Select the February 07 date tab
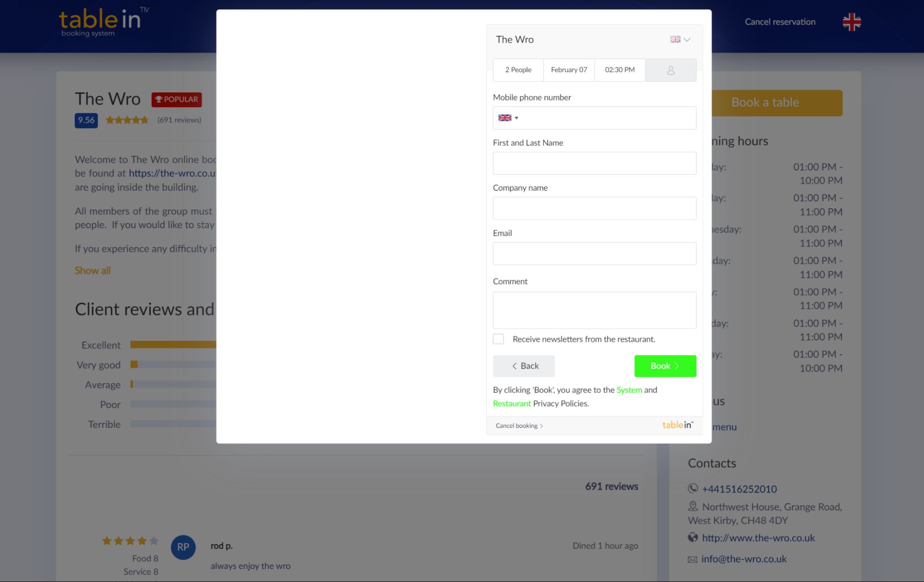 click(x=569, y=70)
